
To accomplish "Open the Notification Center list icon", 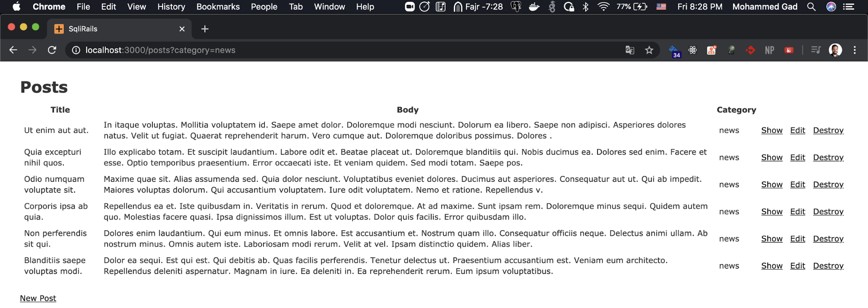I will [848, 7].
